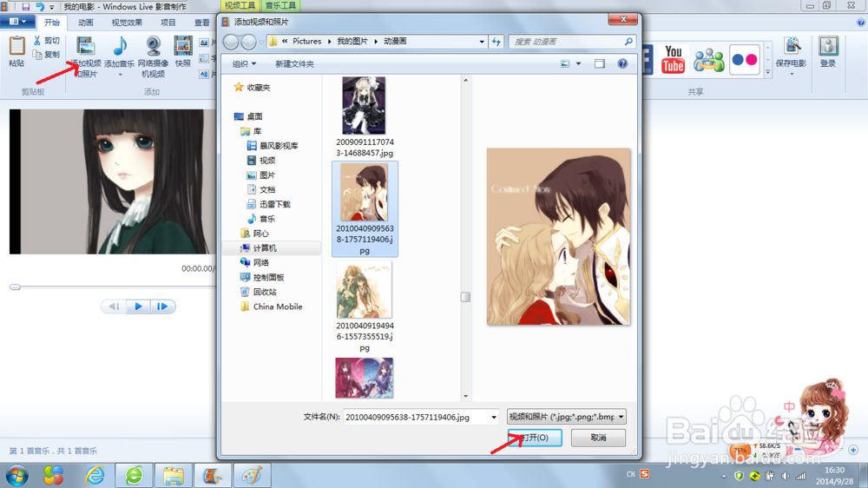Click the Save movie icon
868x488 pixels.
(x=792, y=47)
